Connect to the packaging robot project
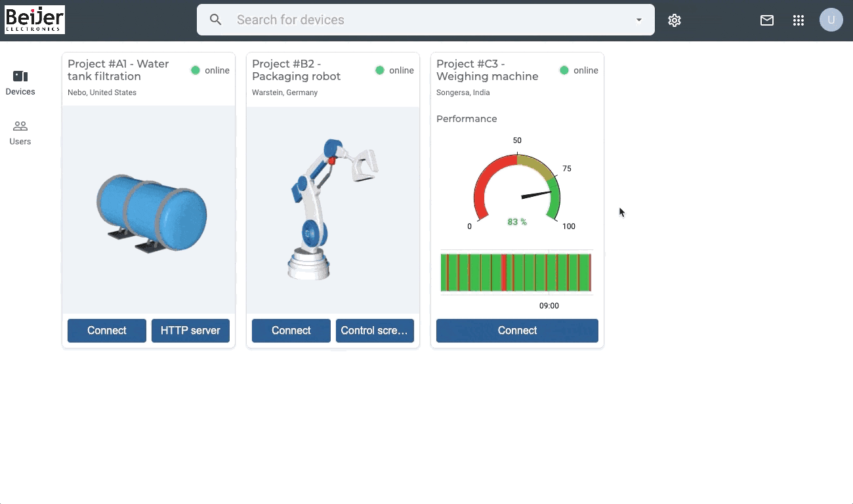The width and height of the screenshot is (853, 504). [291, 331]
